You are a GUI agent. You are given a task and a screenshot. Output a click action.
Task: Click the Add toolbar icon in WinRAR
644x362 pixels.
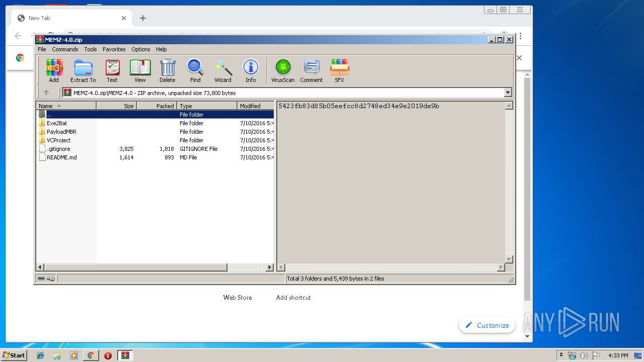click(x=54, y=70)
